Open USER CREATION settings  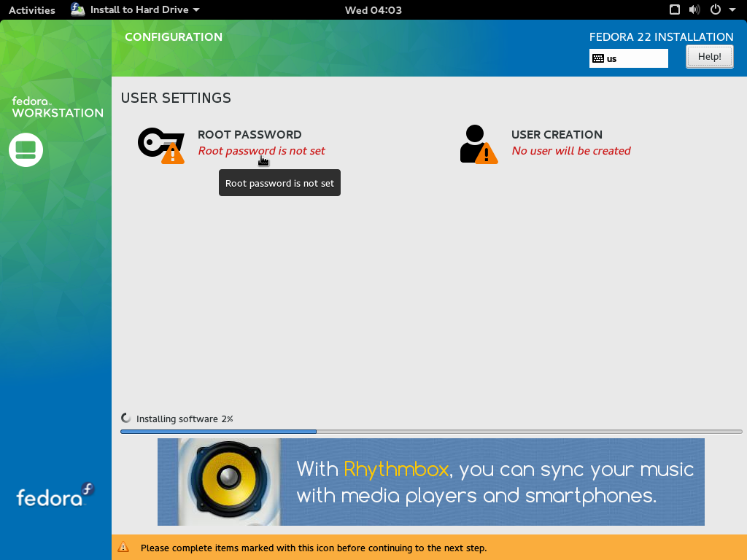point(557,134)
